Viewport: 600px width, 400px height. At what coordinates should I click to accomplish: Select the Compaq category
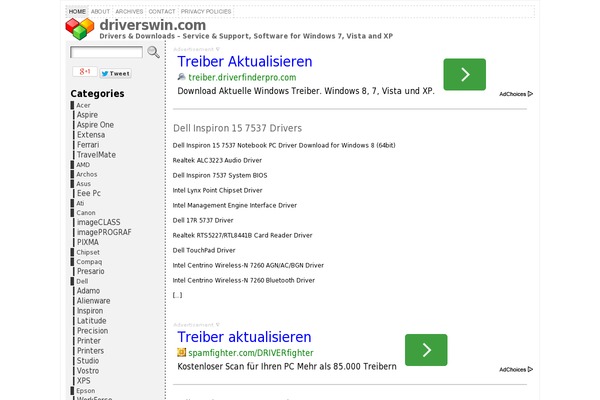(89, 262)
